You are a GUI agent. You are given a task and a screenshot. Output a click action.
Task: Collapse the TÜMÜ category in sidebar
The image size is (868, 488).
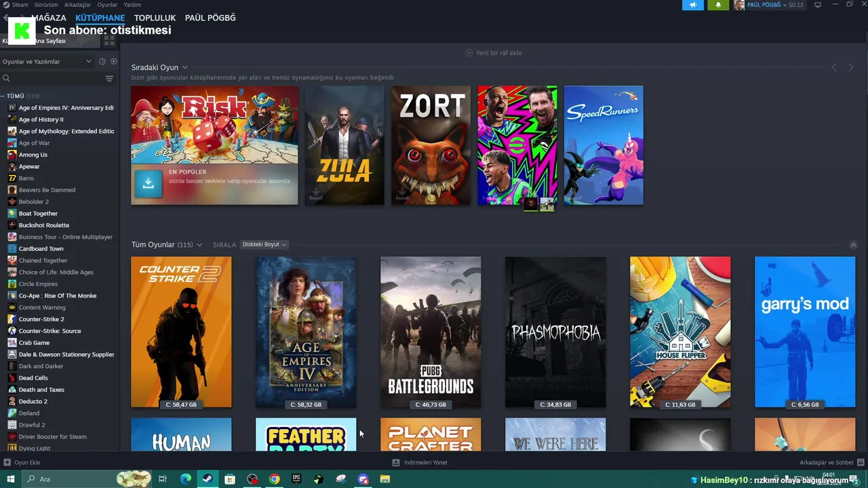point(3,96)
